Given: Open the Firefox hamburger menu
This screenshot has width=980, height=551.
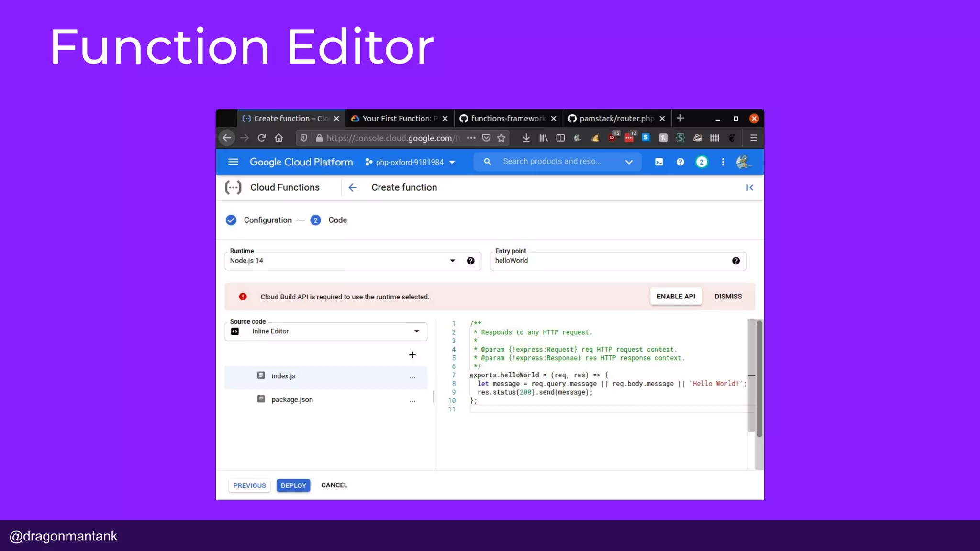Looking at the screenshot, I should pyautogui.click(x=753, y=138).
